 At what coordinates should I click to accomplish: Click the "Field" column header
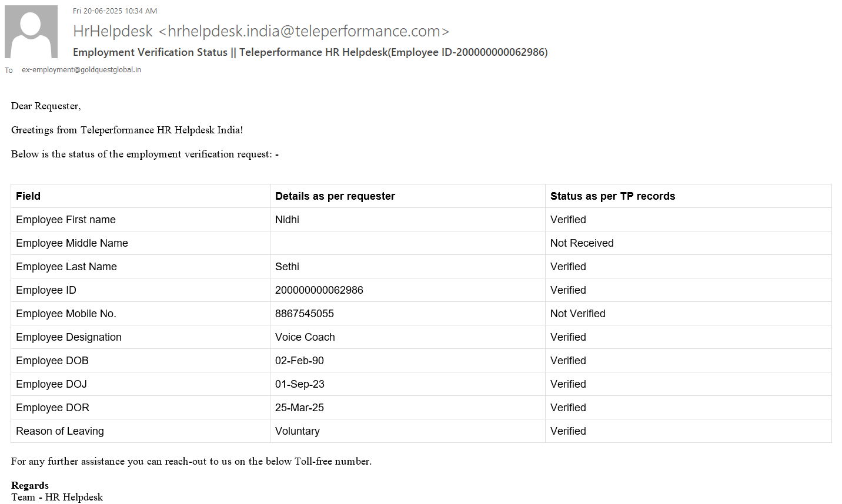[28, 196]
